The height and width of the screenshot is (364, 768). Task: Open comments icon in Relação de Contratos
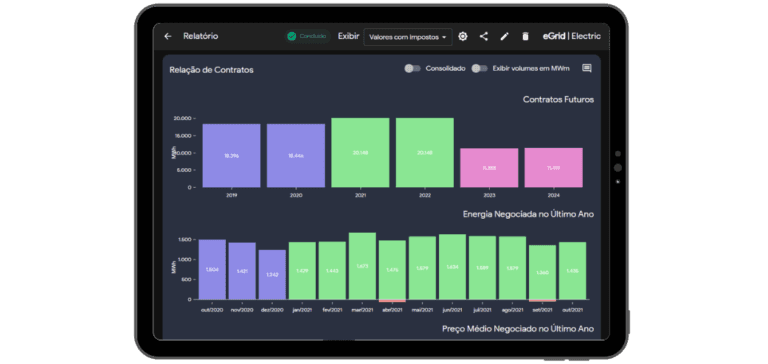586,69
